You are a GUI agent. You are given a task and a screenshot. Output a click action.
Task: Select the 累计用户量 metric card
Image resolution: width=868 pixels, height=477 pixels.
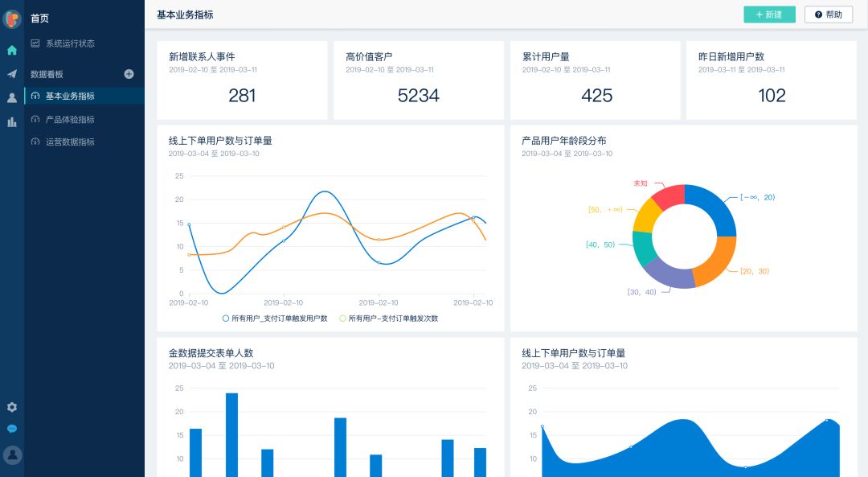(x=595, y=80)
